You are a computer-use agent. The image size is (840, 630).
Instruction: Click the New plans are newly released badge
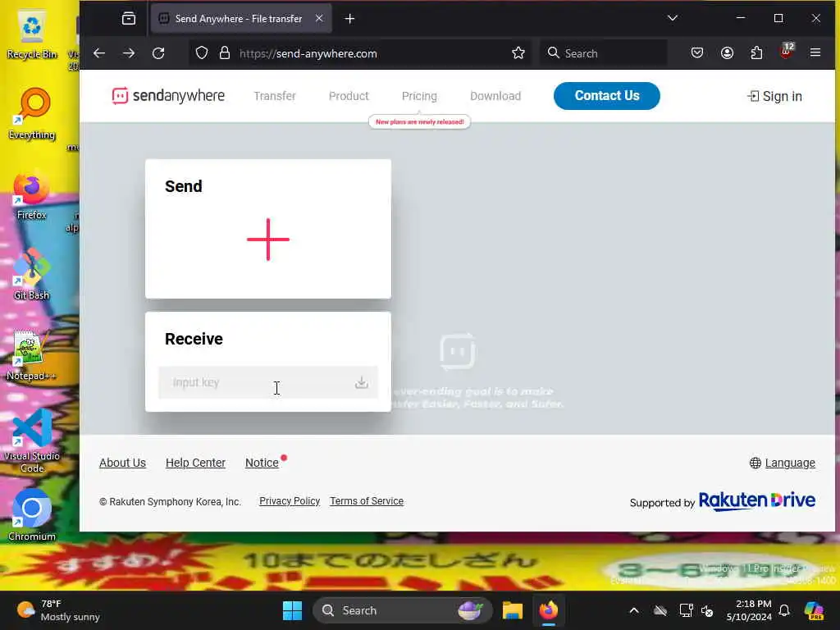pos(419,121)
